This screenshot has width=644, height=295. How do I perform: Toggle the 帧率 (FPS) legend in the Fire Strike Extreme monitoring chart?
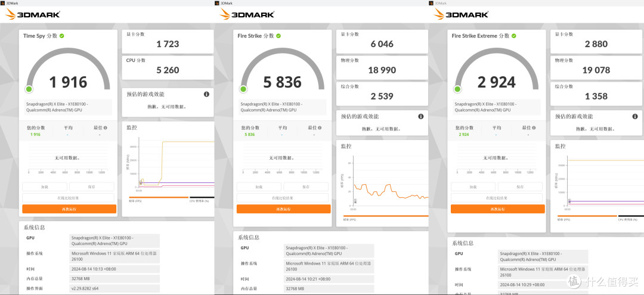pos(587,218)
